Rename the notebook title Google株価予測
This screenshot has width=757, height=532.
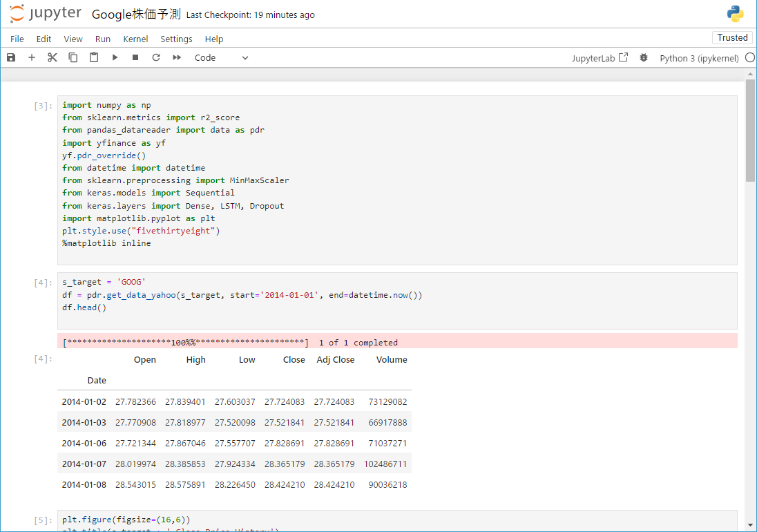136,15
